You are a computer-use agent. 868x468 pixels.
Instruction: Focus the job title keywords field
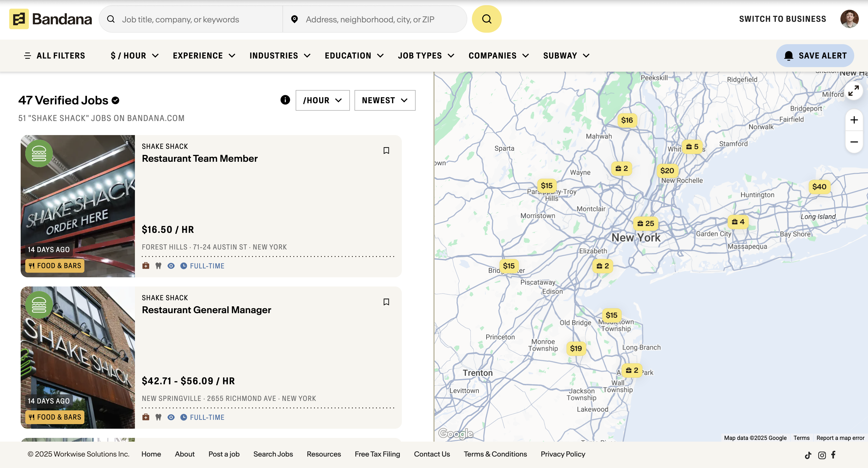[199, 19]
